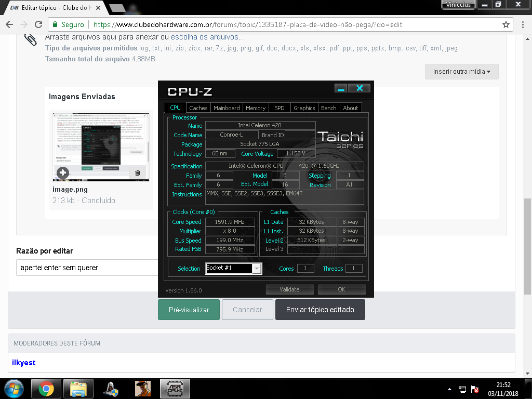Click the image.png thumbnail preview
The height and width of the screenshot is (399, 532).
101,147
